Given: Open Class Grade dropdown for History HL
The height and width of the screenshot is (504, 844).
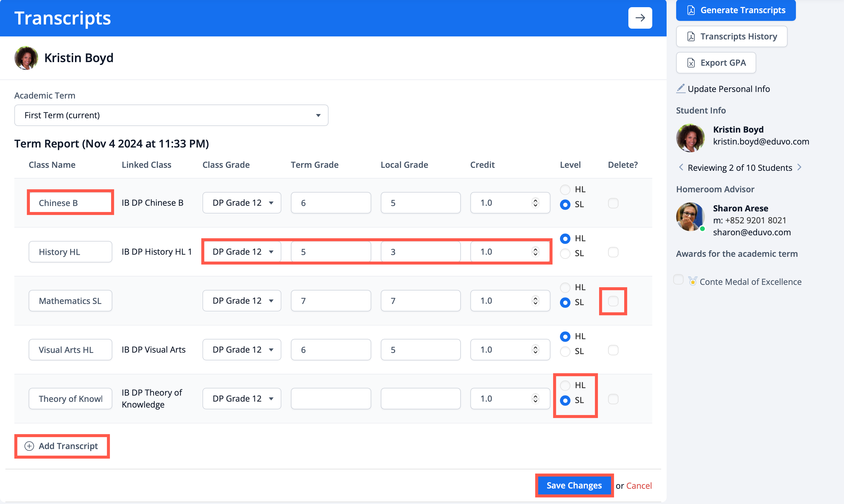Looking at the screenshot, I should click(242, 252).
